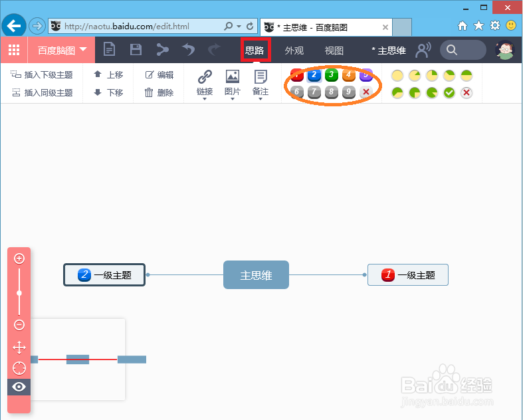Move topic down with 下移
This screenshot has height=420, width=523.
(108, 92)
